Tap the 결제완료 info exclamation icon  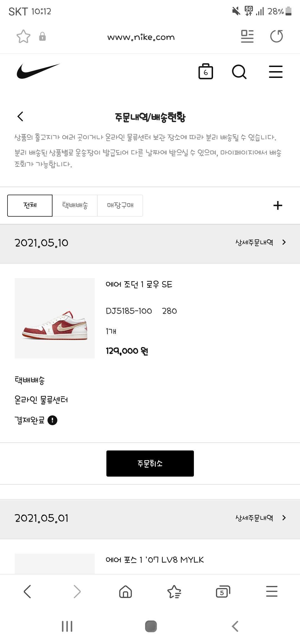click(52, 420)
